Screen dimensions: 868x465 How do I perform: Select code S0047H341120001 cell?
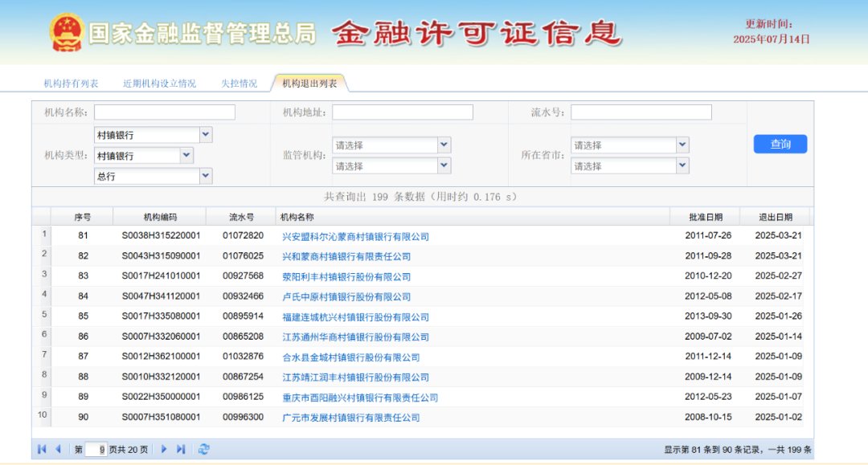point(161,296)
